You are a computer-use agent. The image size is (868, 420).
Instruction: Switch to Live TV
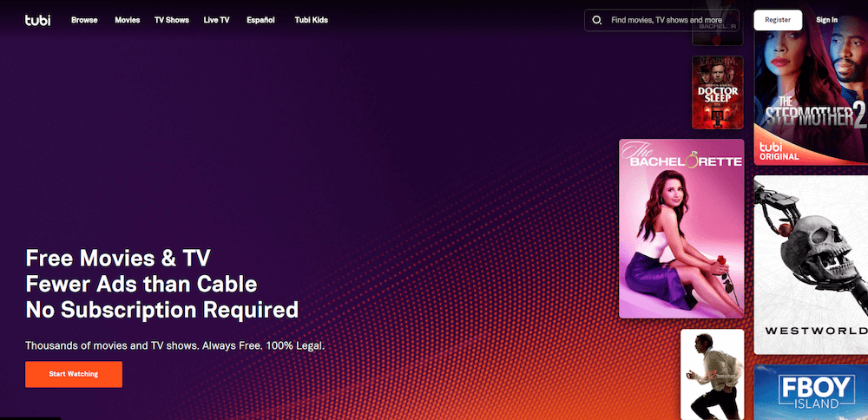coord(216,20)
